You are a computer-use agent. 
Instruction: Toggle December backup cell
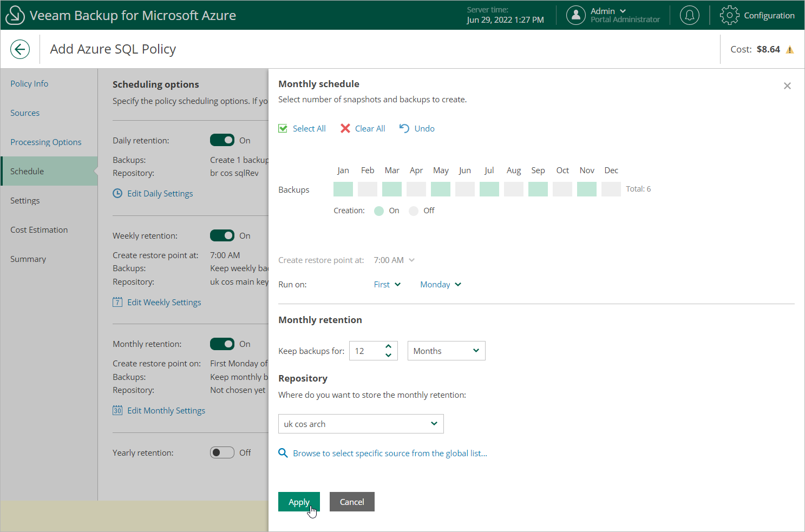point(611,189)
